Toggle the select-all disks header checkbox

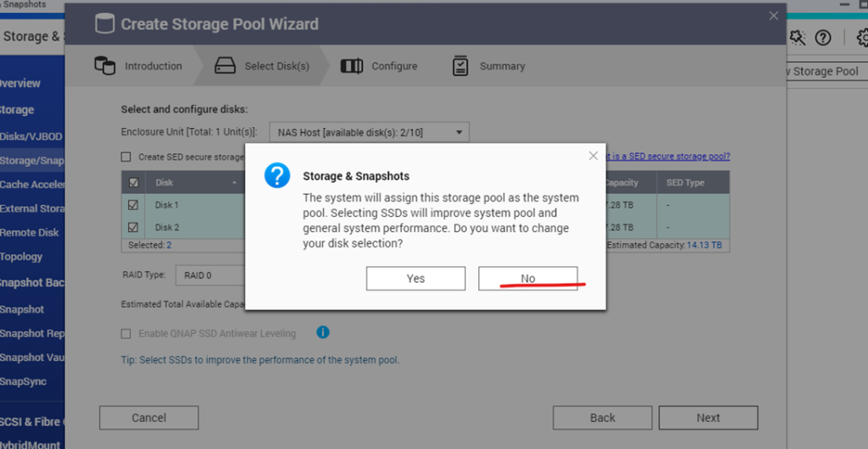(x=133, y=182)
